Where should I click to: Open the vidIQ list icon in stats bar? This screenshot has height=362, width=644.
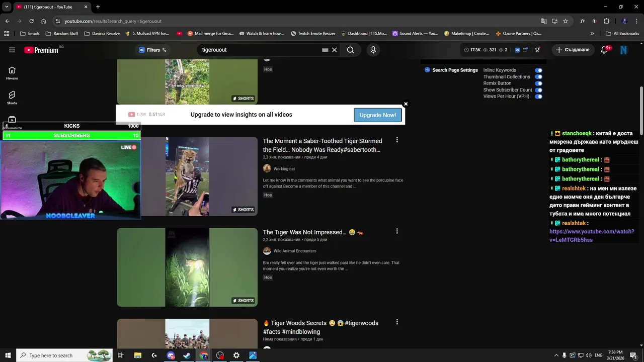coord(526,50)
